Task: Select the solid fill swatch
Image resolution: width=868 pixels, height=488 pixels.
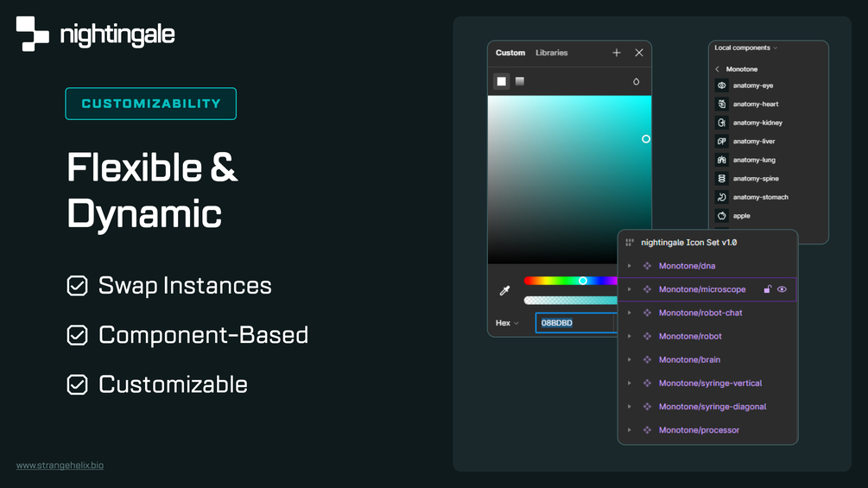Action: [x=502, y=81]
